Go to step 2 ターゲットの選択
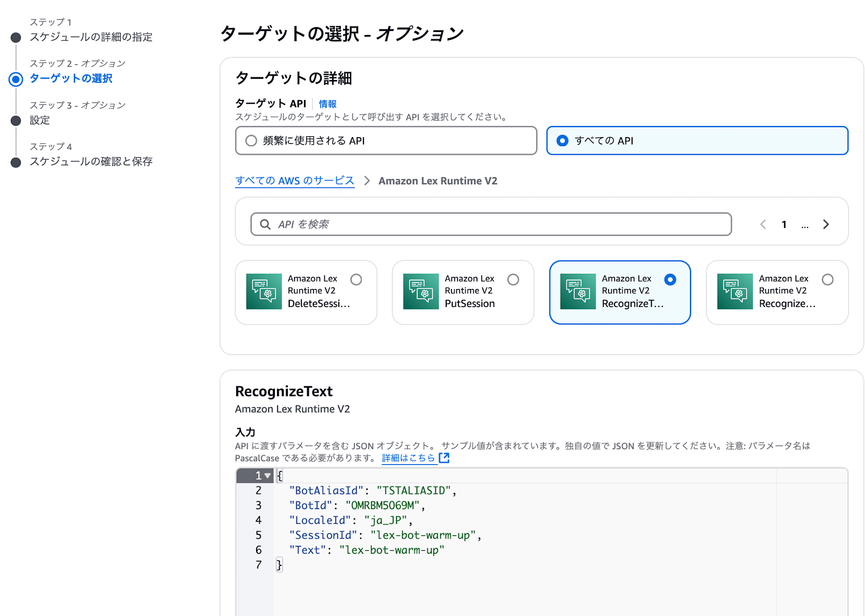 tap(71, 78)
